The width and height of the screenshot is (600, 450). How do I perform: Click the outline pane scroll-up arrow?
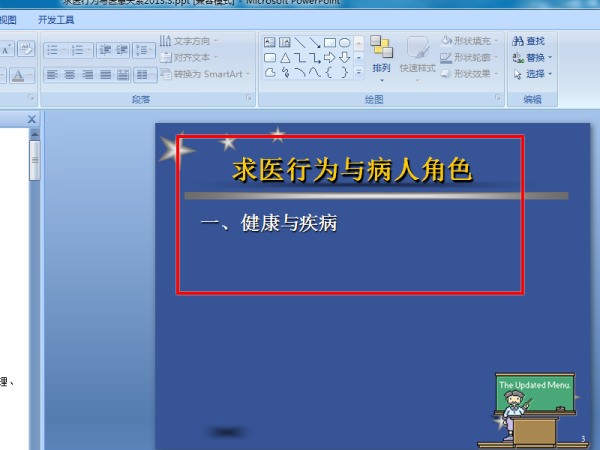click(35, 134)
